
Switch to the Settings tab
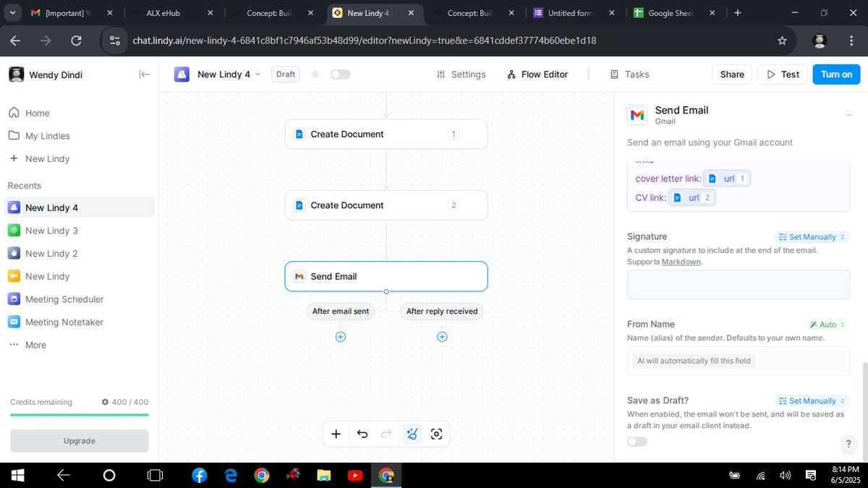[x=461, y=74]
